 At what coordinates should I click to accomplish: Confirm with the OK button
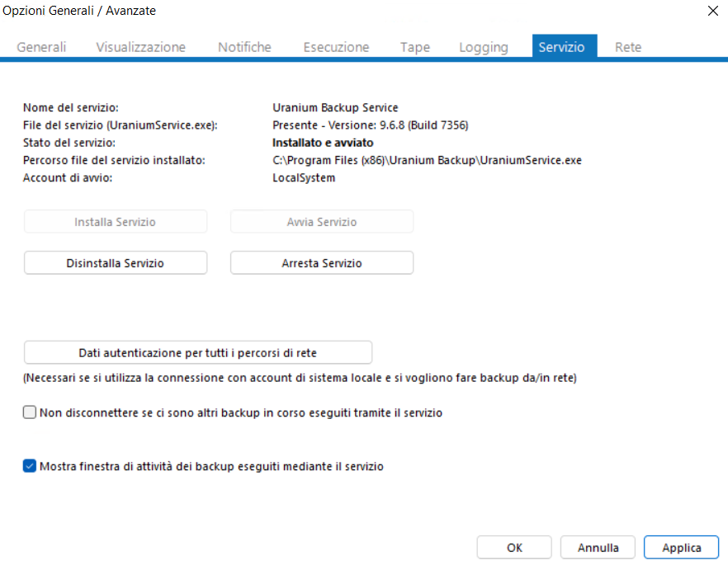point(514,548)
